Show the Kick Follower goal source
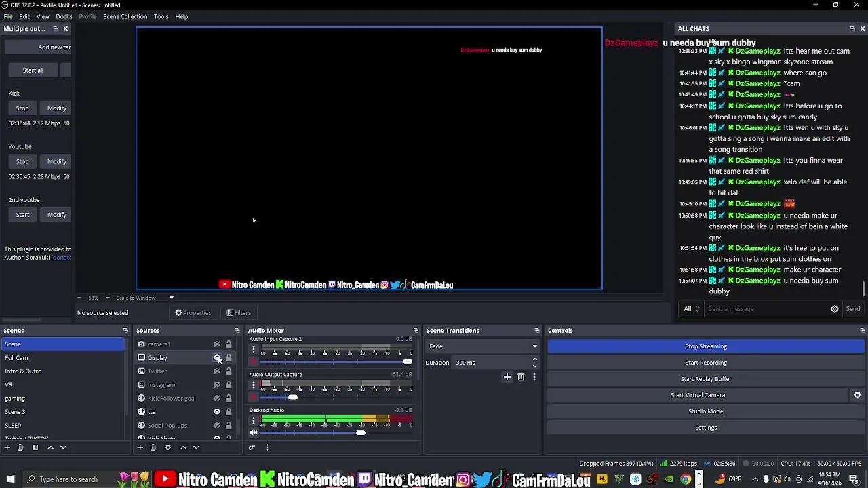 [217, 399]
